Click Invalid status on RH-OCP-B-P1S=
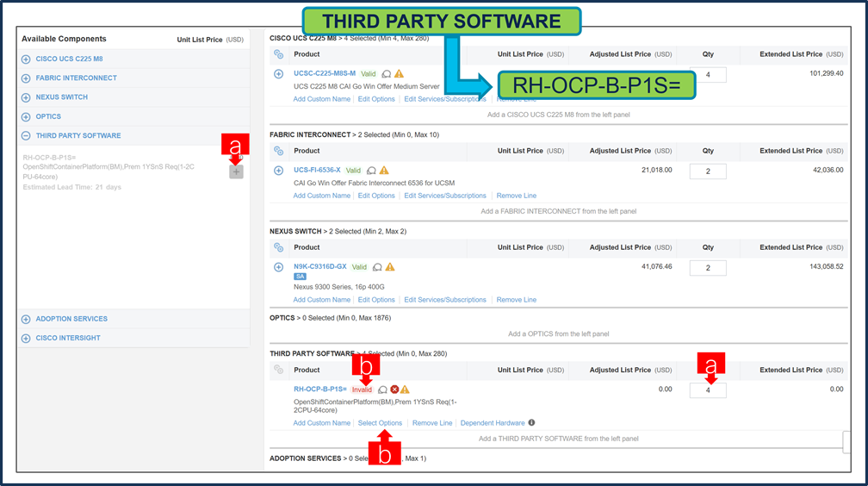 point(362,389)
